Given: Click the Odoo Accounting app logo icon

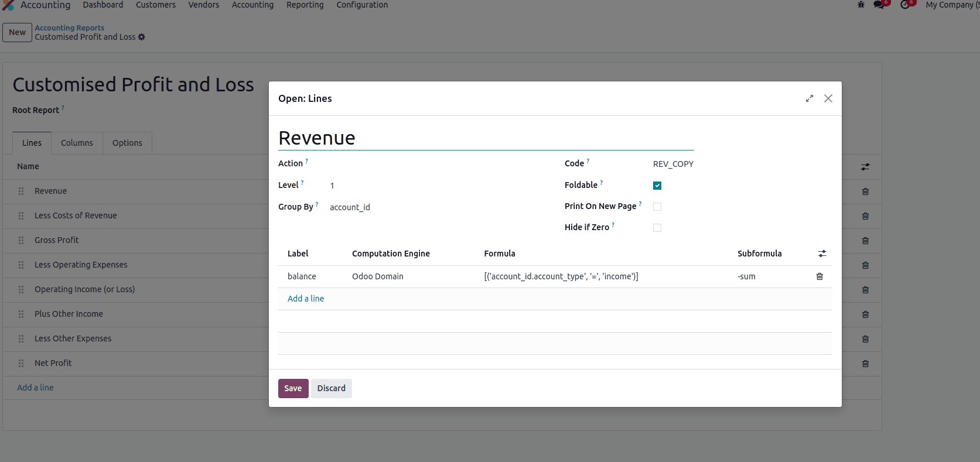Looking at the screenshot, I should click(x=8, y=5).
